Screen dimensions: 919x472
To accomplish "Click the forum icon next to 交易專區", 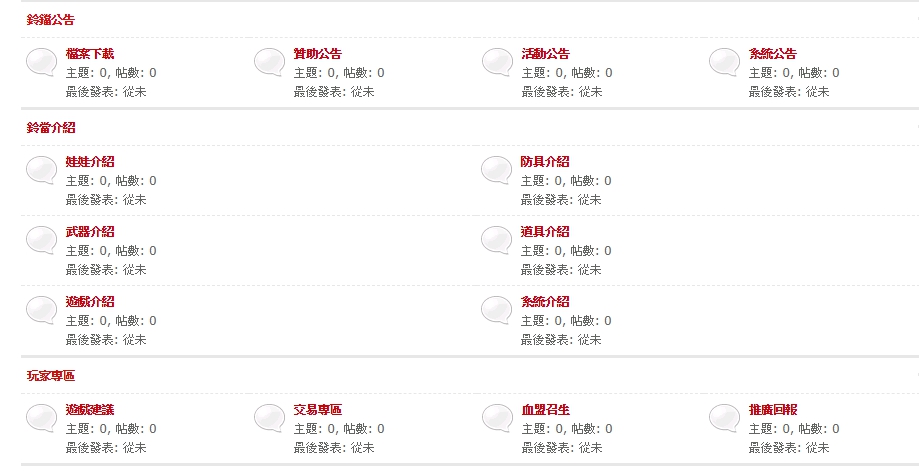I will (270, 419).
